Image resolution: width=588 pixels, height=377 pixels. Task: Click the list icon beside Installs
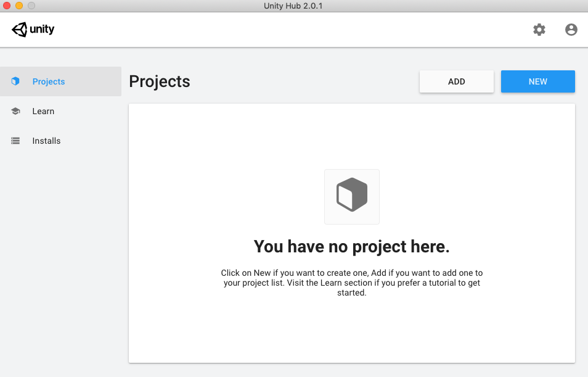click(x=15, y=141)
